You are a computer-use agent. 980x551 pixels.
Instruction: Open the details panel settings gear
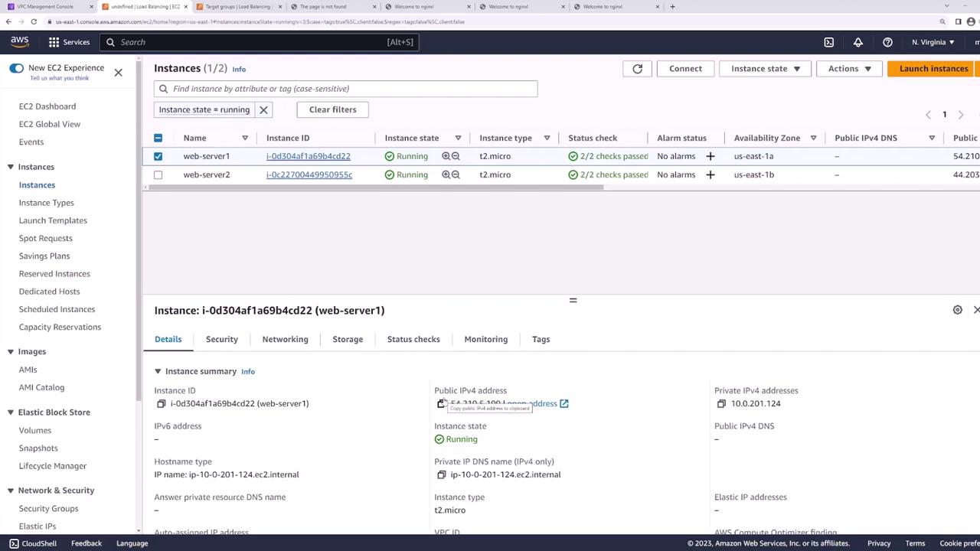pyautogui.click(x=957, y=310)
